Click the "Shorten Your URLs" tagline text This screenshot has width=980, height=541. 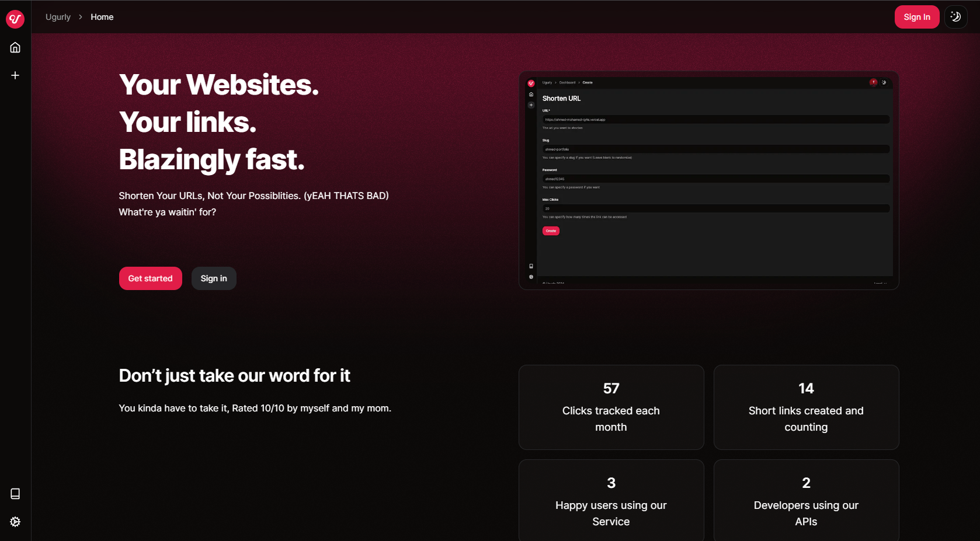pyautogui.click(x=253, y=196)
